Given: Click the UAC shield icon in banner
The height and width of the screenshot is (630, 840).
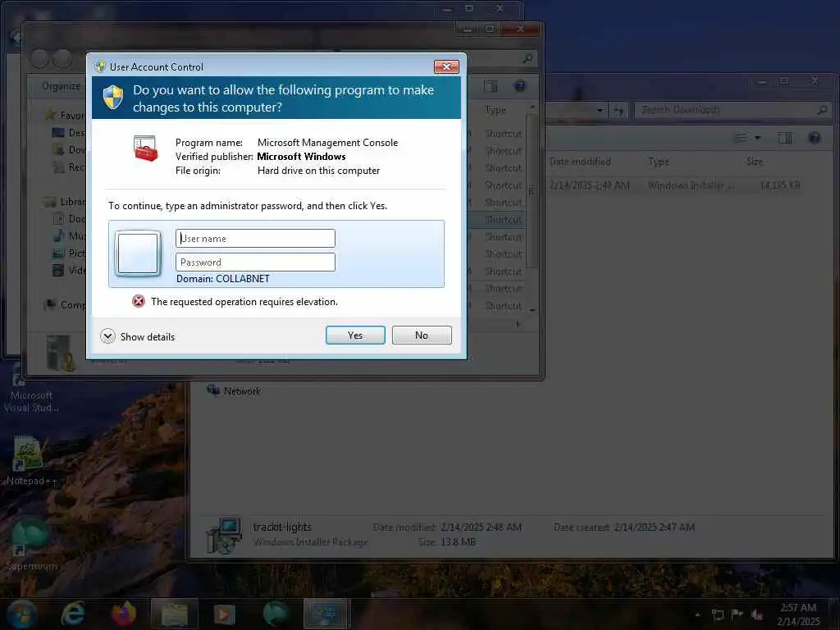Looking at the screenshot, I should tap(113, 97).
